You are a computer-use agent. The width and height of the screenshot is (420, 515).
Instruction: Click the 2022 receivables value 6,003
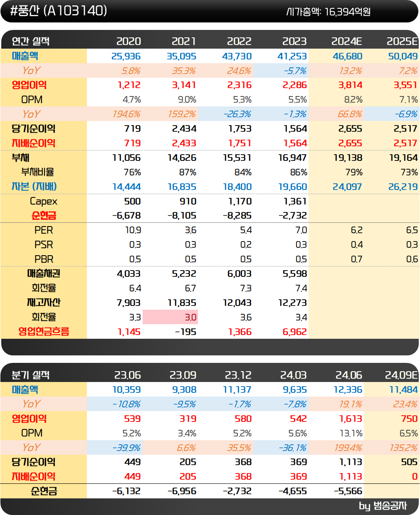(x=239, y=274)
